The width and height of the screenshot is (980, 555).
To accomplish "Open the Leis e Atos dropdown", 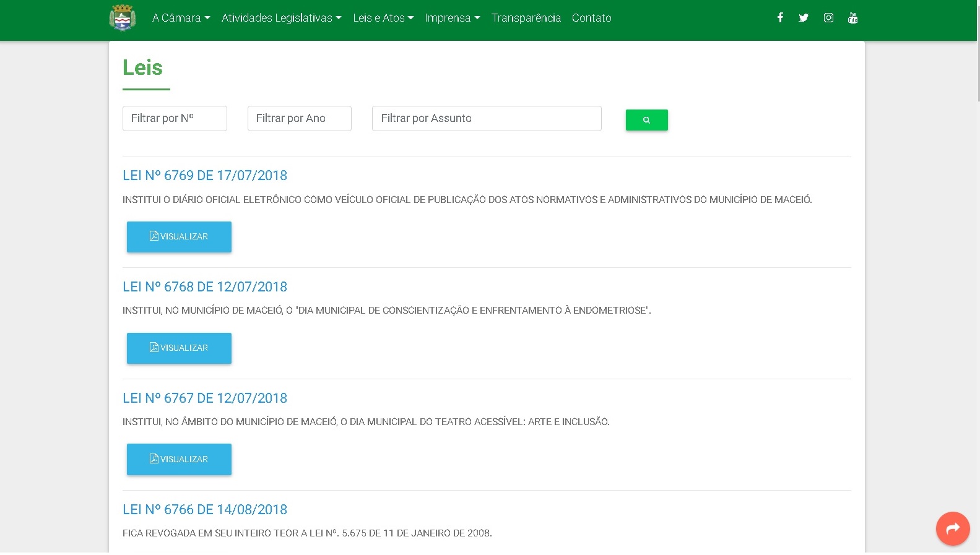I will pyautogui.click(x=383, y=18).
